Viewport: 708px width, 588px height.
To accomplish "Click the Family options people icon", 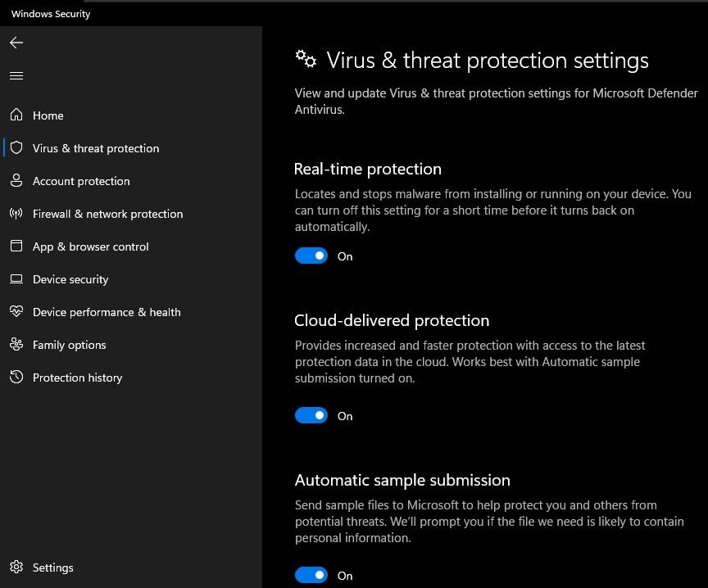I will click(x=16, y=345).
